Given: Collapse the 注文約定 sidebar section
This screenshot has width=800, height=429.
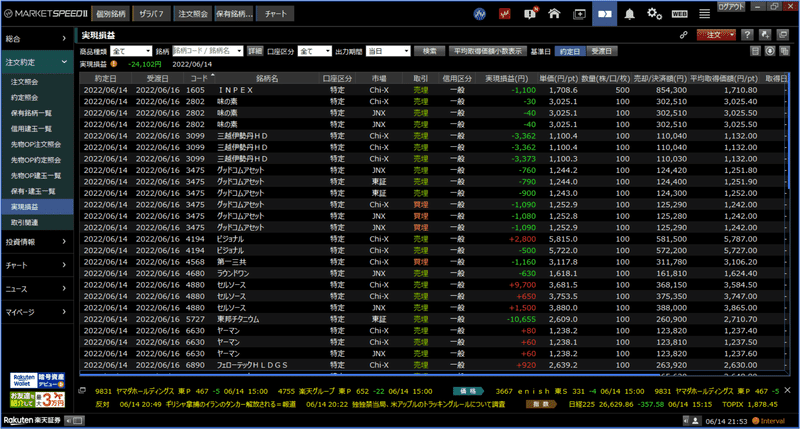Looking at the screenshot, I should 37,62.
